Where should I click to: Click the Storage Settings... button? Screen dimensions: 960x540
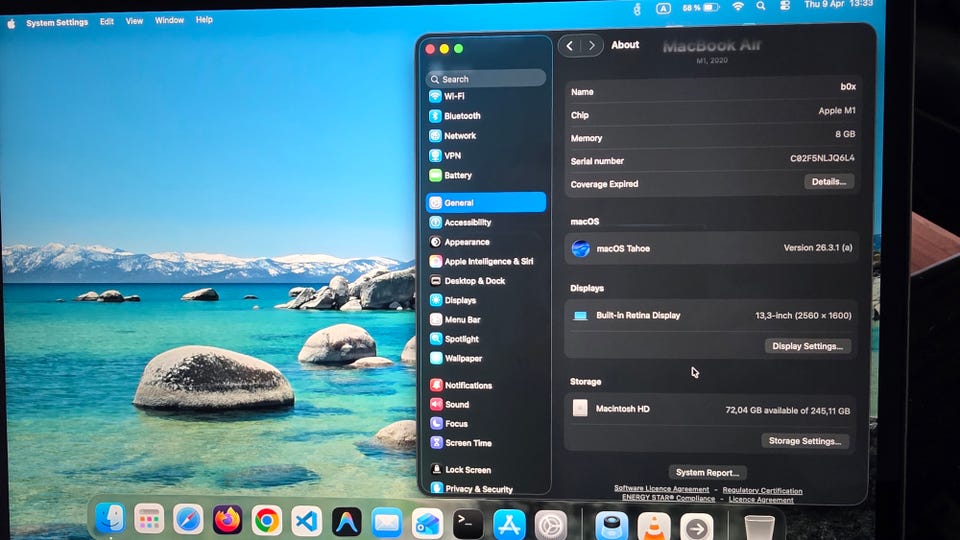[x=806, y=441]
